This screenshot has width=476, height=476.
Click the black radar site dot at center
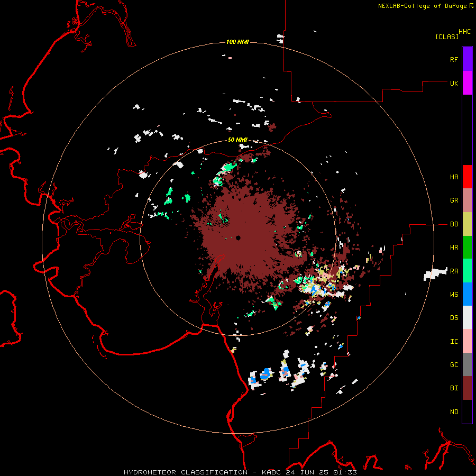point(239,238)
